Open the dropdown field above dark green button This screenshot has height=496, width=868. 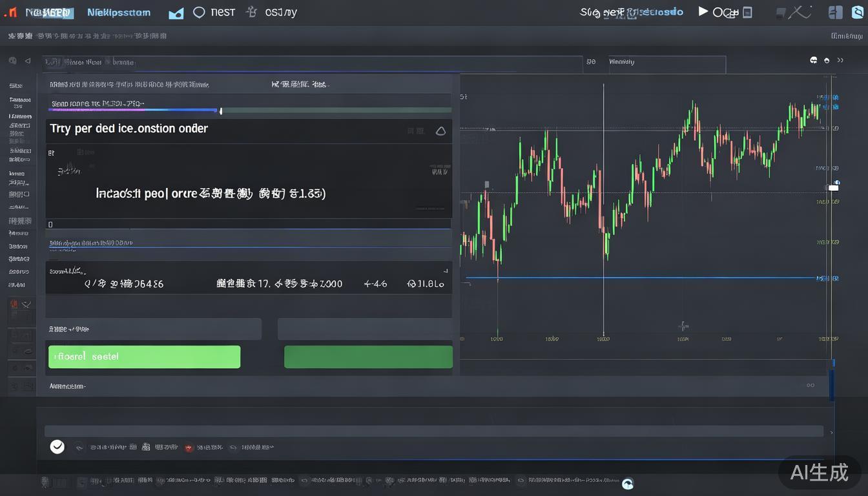tap(365, 329)
